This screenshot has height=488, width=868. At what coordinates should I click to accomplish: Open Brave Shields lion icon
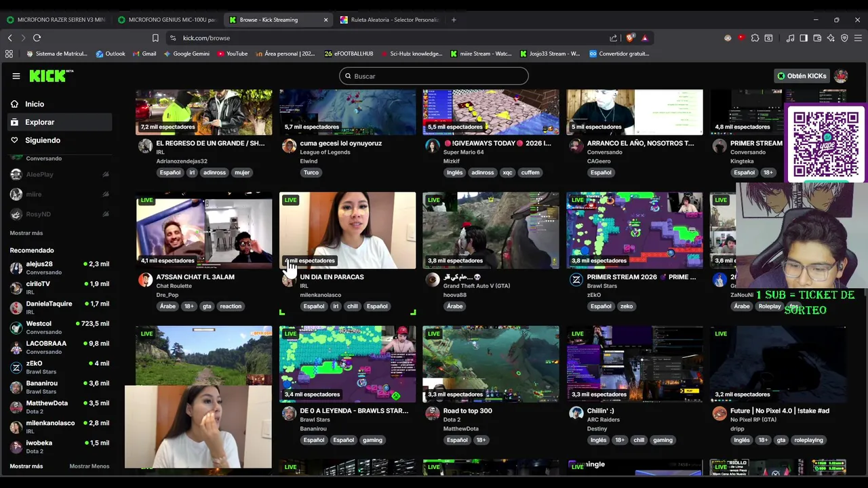point(631,38)
